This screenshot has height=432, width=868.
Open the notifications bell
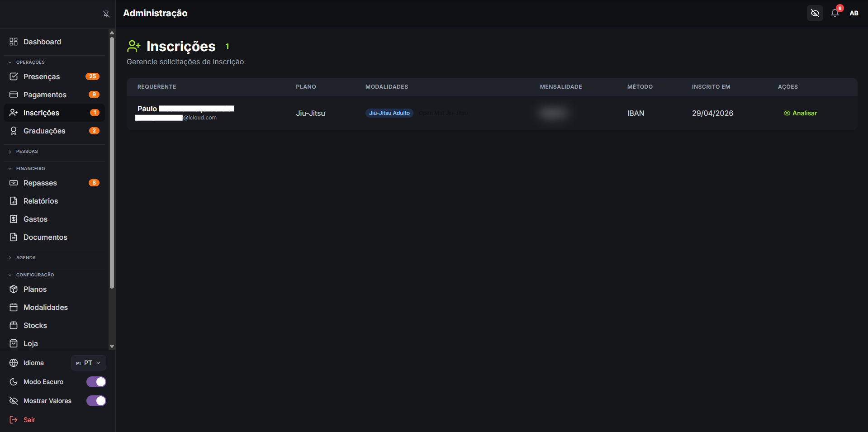click(835, 13)
